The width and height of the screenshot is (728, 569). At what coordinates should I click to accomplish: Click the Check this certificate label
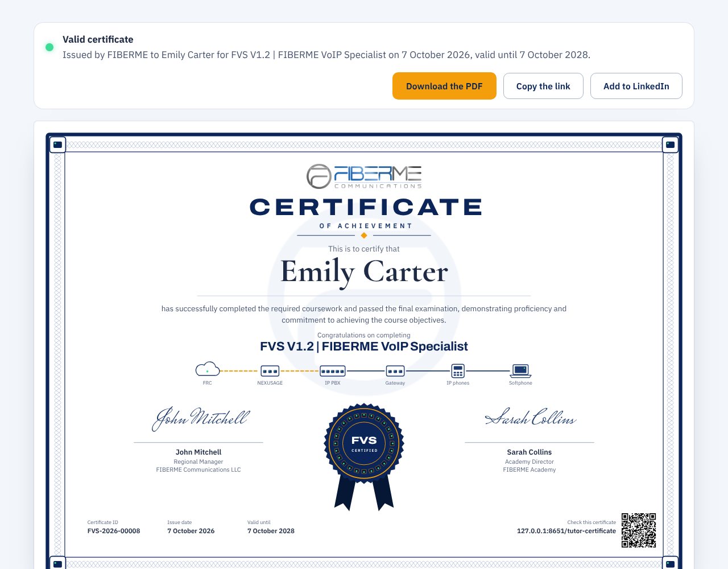591,522
